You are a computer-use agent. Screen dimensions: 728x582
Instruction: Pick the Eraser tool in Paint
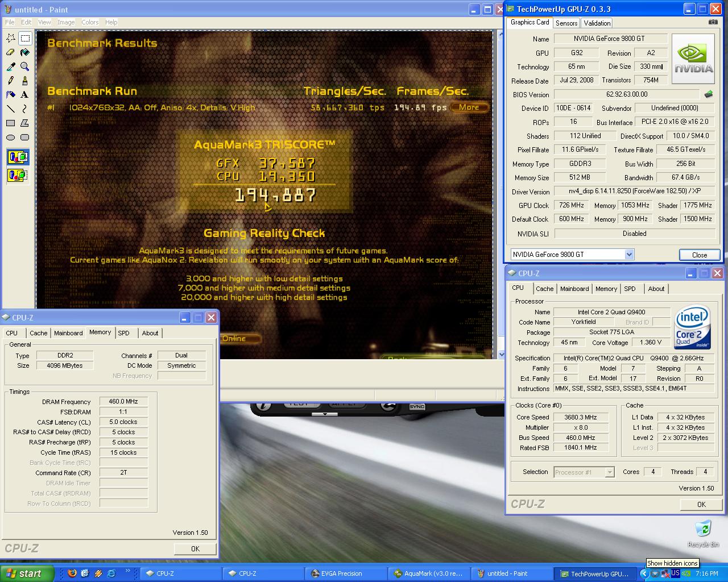[x=11, y=52]
